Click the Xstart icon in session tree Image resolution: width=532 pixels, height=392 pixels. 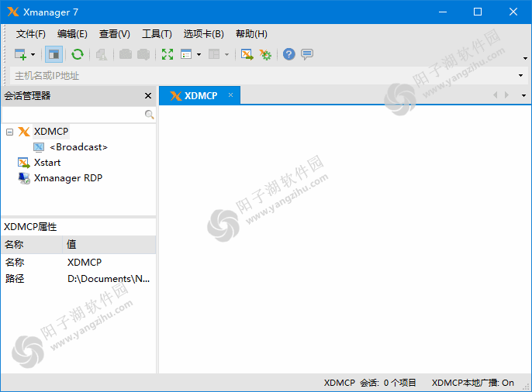pos(24,163)
